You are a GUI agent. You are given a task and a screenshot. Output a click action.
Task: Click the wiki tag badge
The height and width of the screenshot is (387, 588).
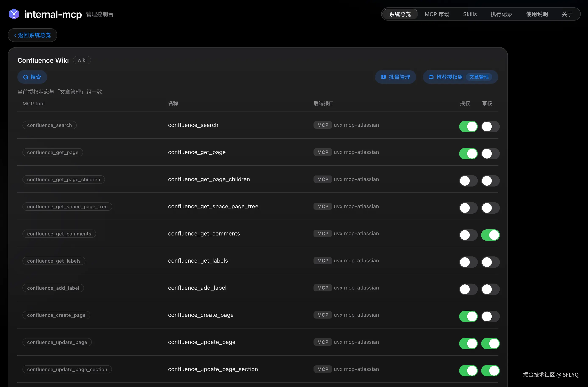[82, 60]
